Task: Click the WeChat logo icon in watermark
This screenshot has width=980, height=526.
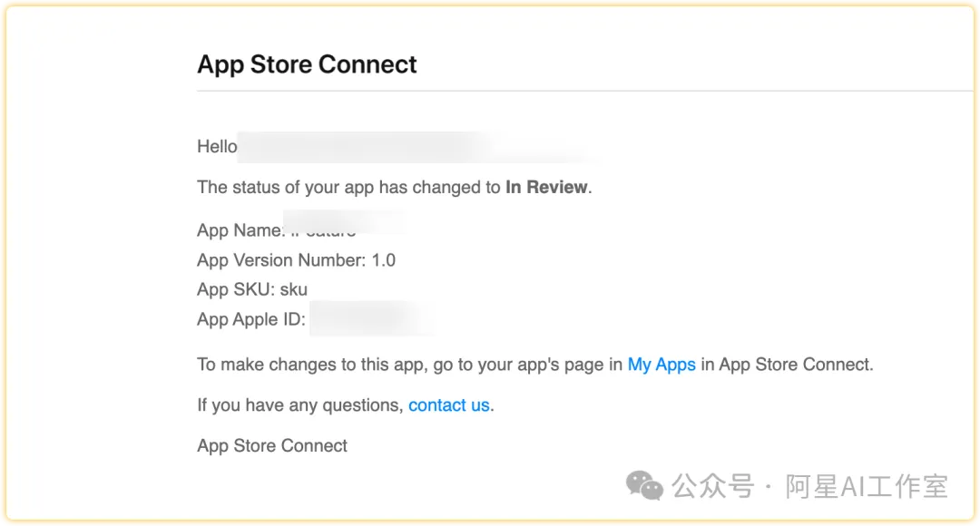Action: point(645,487)
